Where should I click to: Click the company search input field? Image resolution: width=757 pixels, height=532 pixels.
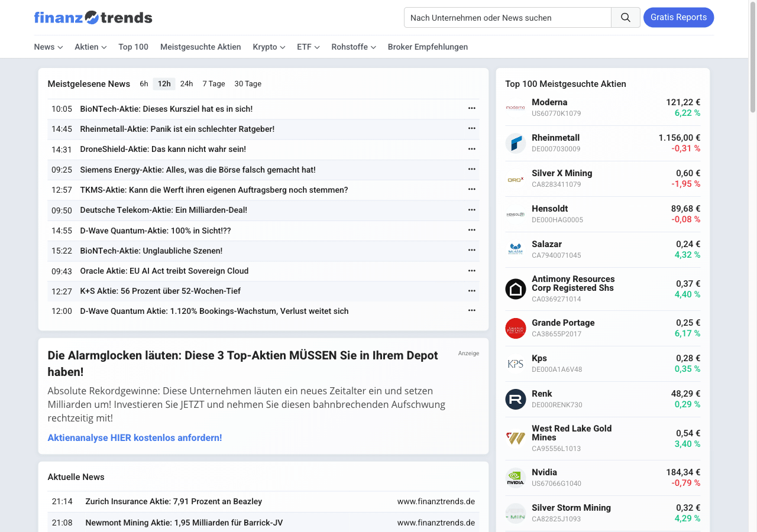(x=507, y=18)
